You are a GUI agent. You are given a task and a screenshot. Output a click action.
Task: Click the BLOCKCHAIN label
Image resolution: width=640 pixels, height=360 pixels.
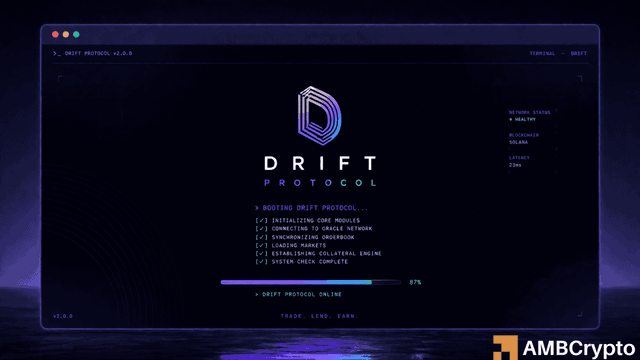coord(524,135)
